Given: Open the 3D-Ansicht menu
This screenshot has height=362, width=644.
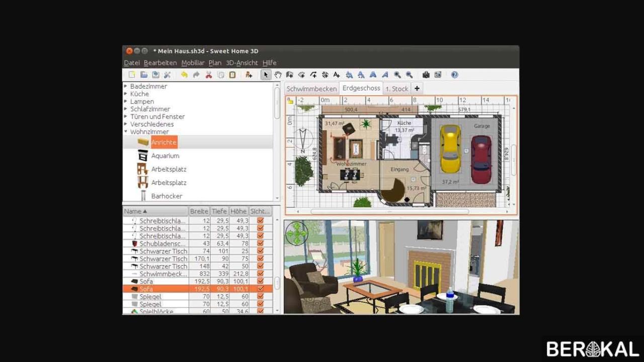Looking at the screenshot, I should click(242, 62).
